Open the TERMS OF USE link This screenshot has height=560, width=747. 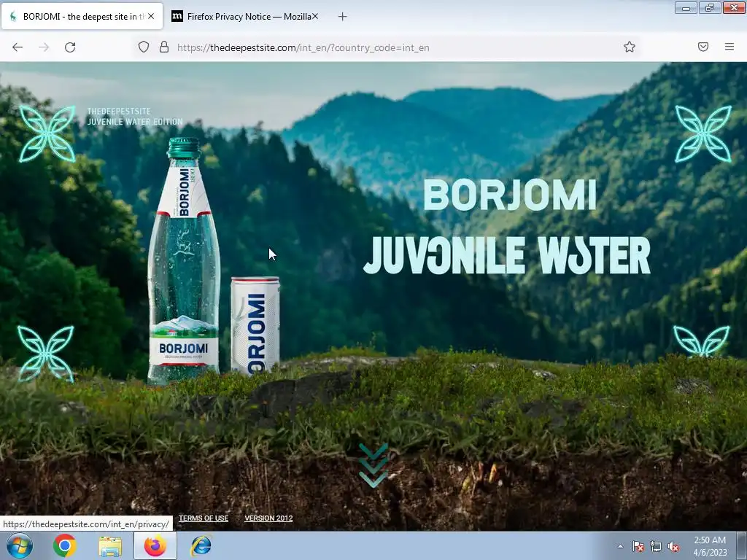204,518
